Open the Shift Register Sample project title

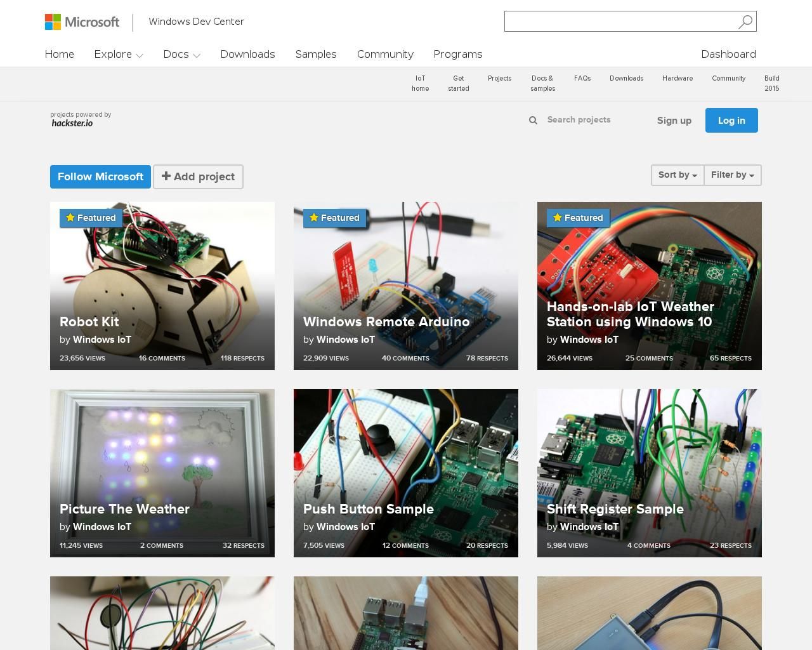(x=615, y=509)
